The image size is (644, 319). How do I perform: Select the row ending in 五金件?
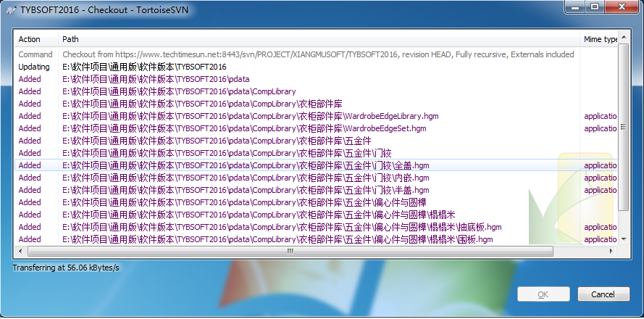[316, 141]
